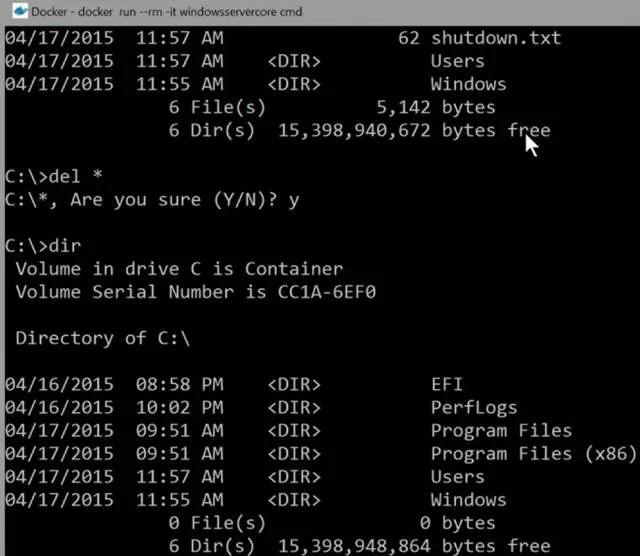Click the volume serial number CC1A-6EF0
The width and height of the screenshot is (640, 556).
click(x=327, y=292)
